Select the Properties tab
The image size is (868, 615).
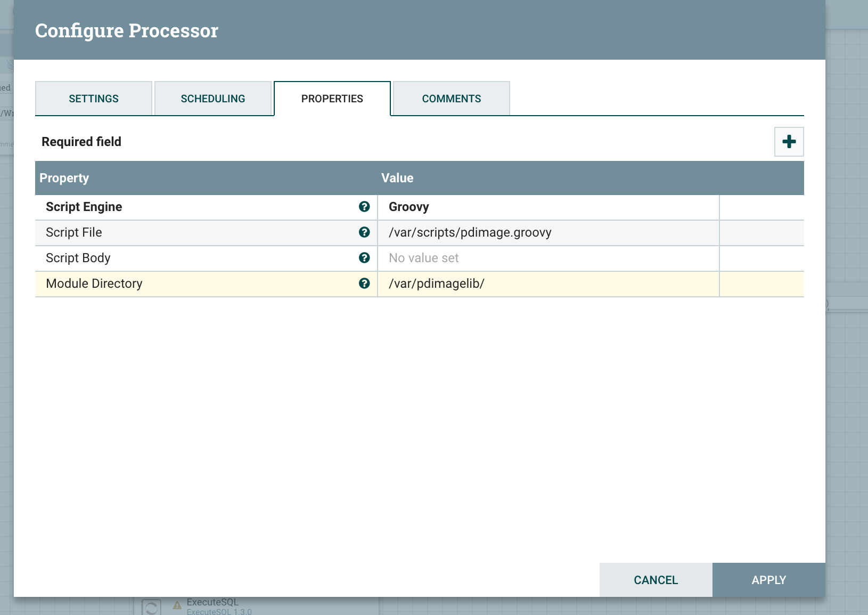pos(332,99)
